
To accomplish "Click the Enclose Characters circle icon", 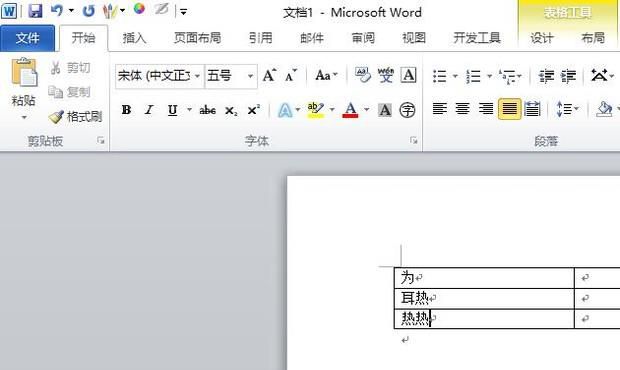I will click(407, 110).
